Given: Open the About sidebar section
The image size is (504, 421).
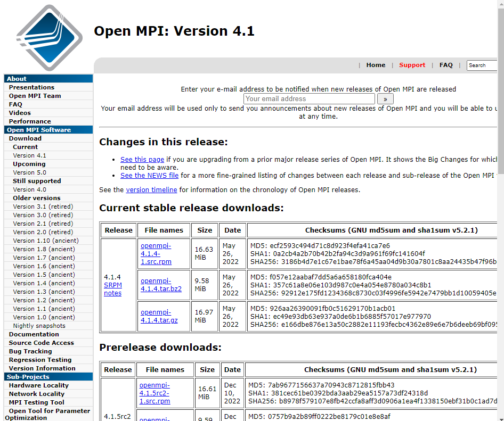Looking at the screenshot, I should 48,79.
